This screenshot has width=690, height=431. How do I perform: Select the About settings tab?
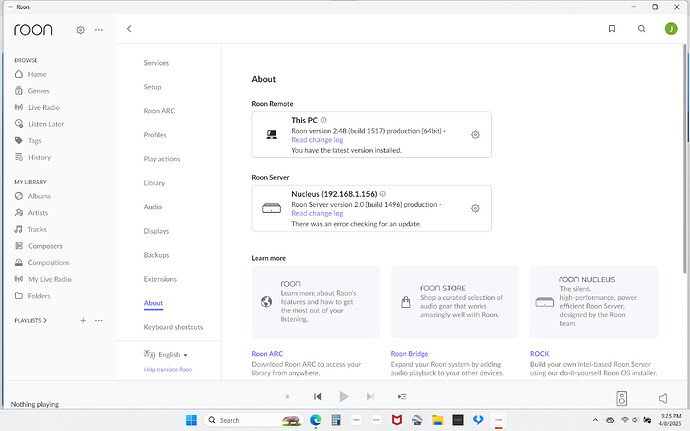coord(153,303)
